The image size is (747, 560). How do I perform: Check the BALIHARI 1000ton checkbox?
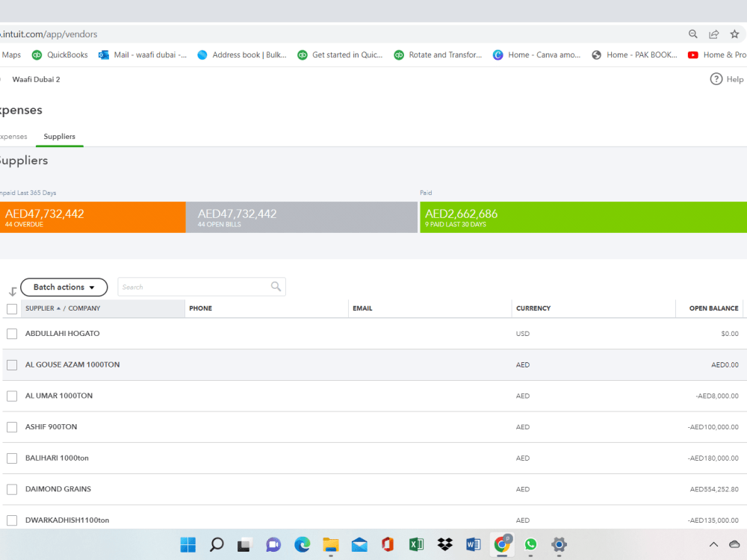tap(12, 458)
